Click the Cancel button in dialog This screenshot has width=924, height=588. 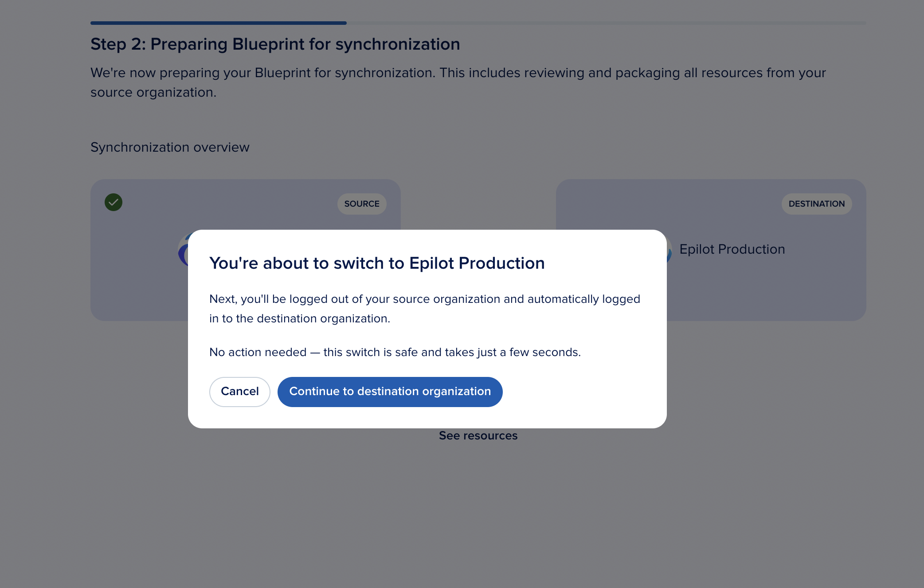coord(239,392)
